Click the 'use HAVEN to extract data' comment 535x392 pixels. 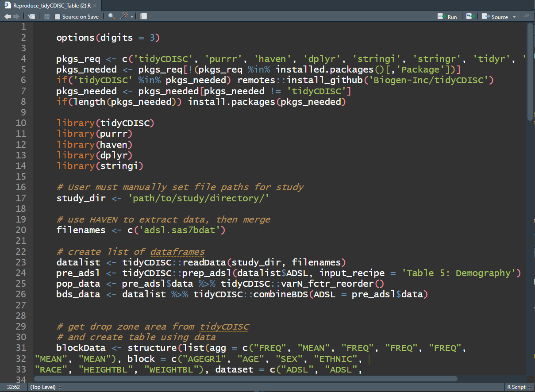[163, 219]
